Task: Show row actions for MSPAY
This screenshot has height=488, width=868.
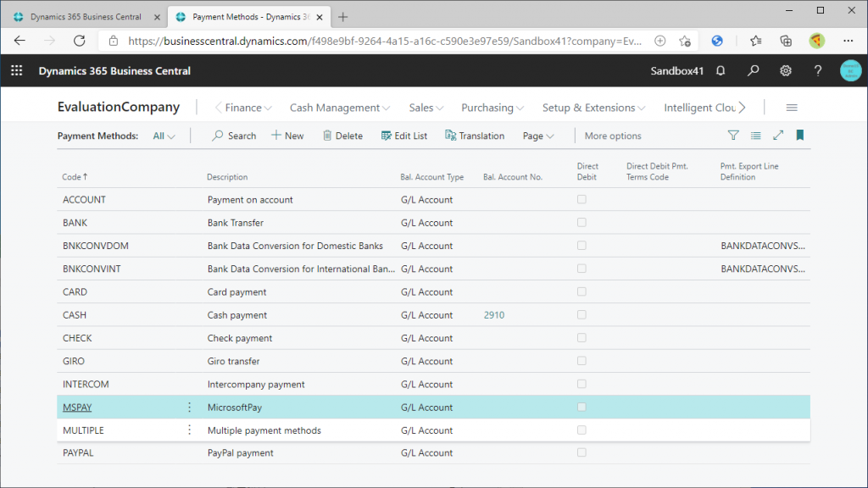Action: 189,408
